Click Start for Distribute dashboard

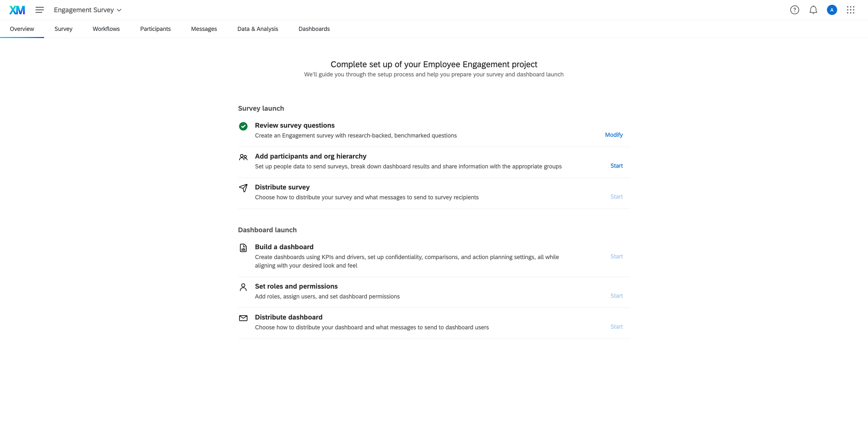(x=617, y=327)
